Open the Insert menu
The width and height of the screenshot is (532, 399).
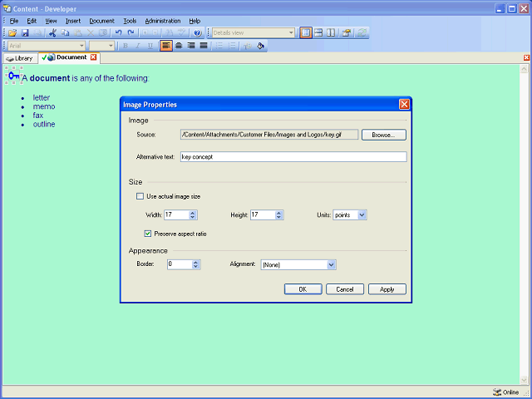pos(73,21)
